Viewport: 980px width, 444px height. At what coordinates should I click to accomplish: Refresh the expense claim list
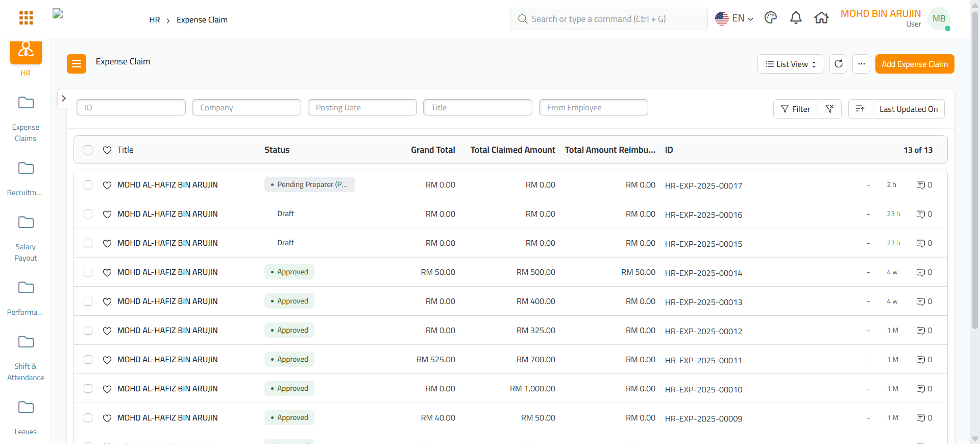838,64
